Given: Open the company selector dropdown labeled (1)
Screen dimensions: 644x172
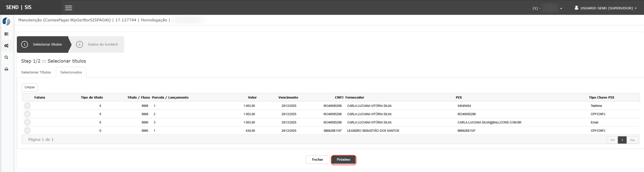Looking at the screenshot, I should coord(547,8).
